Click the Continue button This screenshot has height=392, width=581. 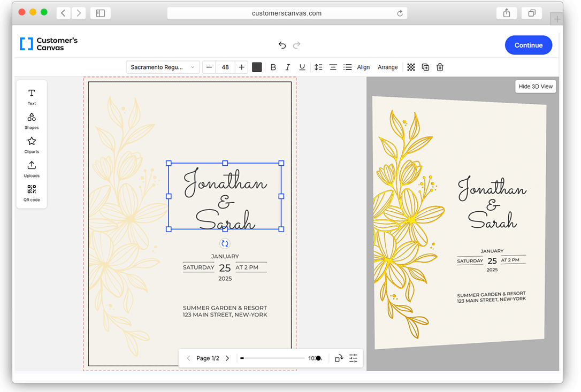click(x=528, y=45)
